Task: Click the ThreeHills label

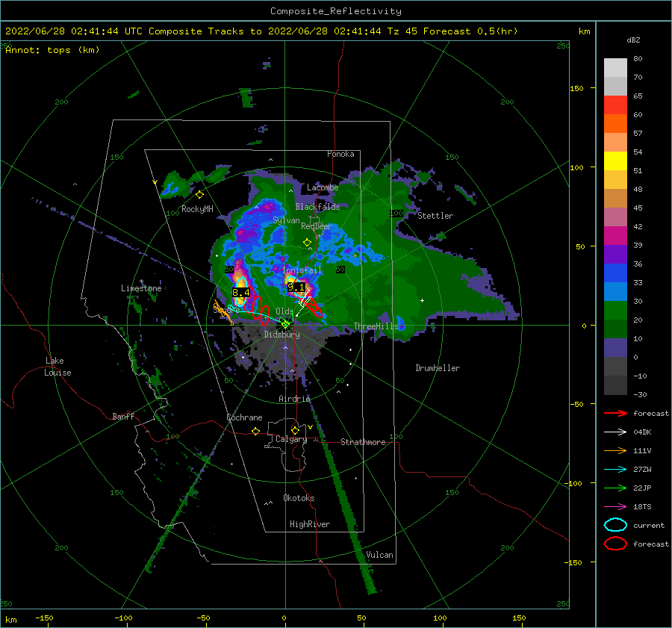Action: pyautogui.click(x=376, y=326)
